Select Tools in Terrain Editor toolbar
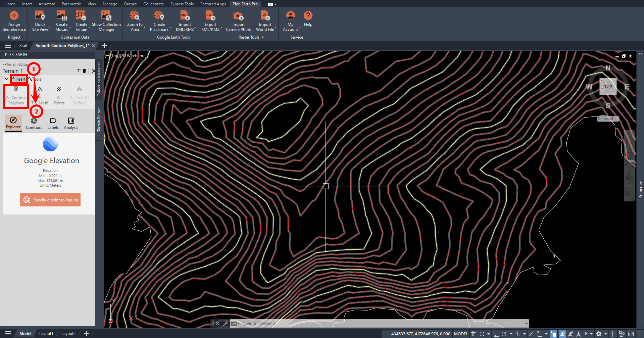The height and width of the screenshot is (338, 644). [35, 79]
